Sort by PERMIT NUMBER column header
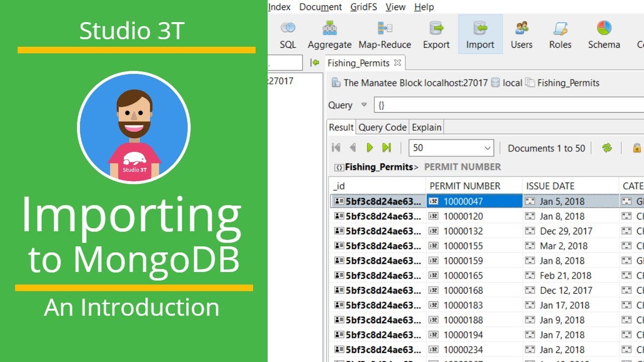This screenshot has width=644, height=362. click(x=474, y=186)
